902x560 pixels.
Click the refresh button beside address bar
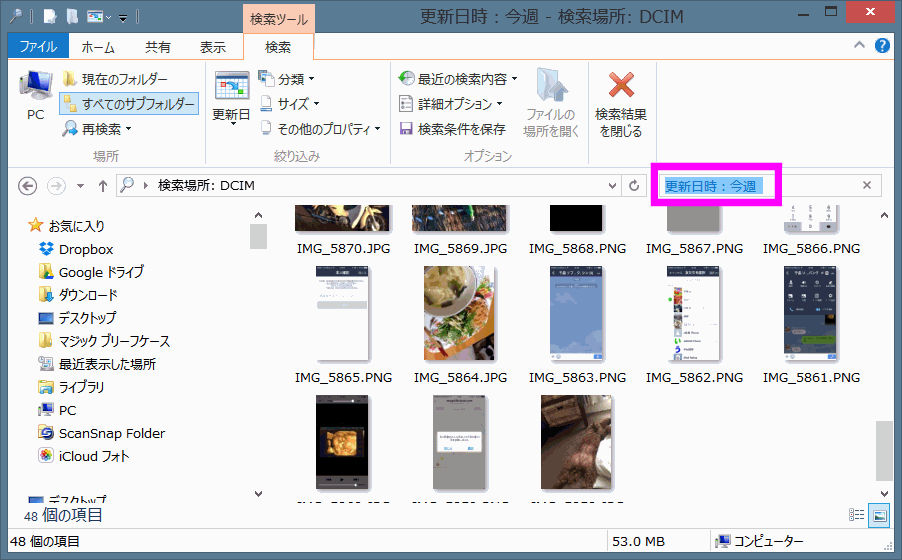[x=634, y=186]
